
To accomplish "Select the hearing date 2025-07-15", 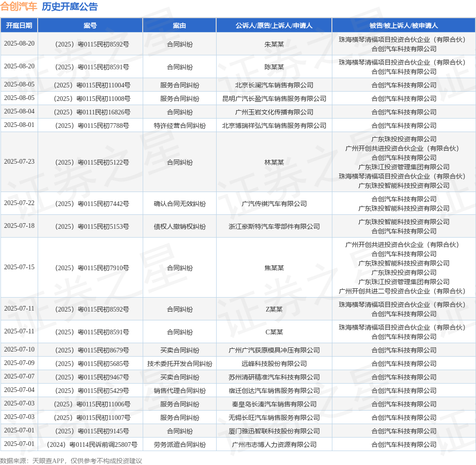I will (19, 267).
